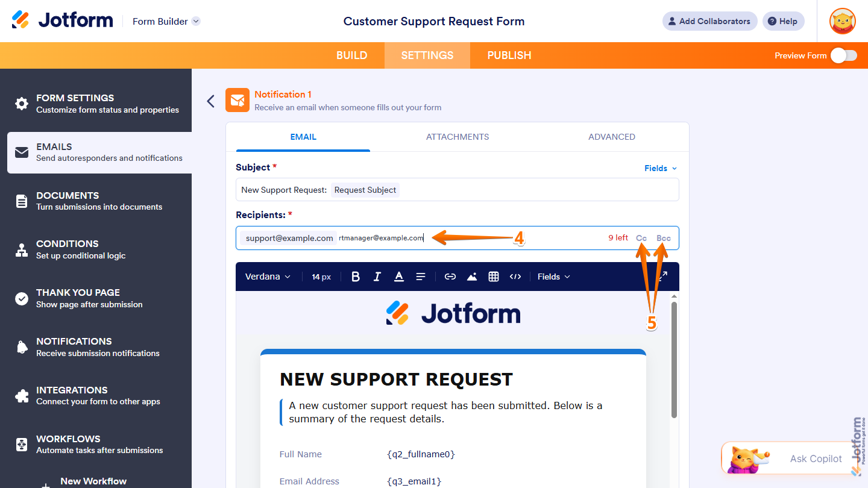Click the Notification 1 title
Screen dimensions: 868x488
[283, 94]
